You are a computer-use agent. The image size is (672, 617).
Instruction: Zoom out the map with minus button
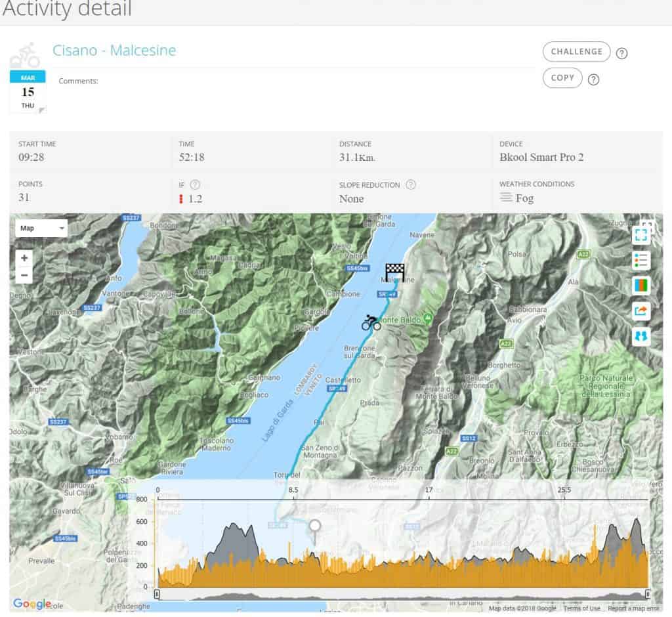point(24,275)
